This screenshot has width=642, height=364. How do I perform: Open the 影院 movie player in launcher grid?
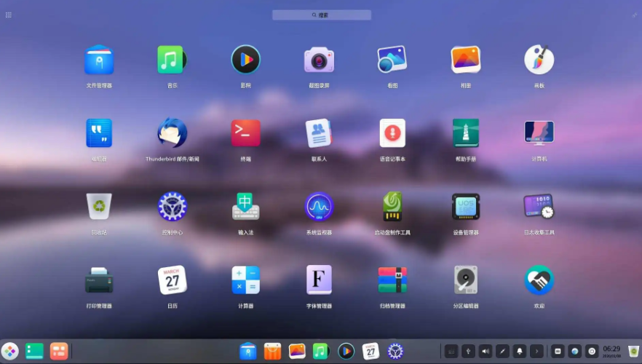point(246,60)
